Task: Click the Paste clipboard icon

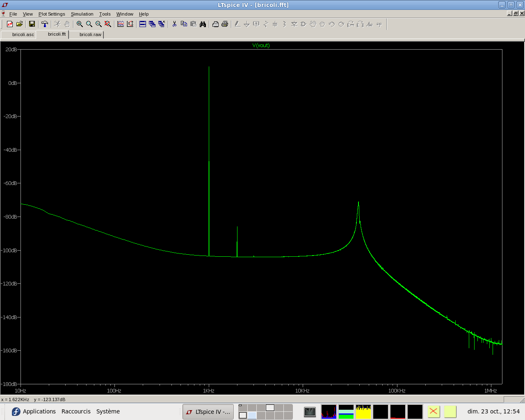Action: click(x=193, y=24)
